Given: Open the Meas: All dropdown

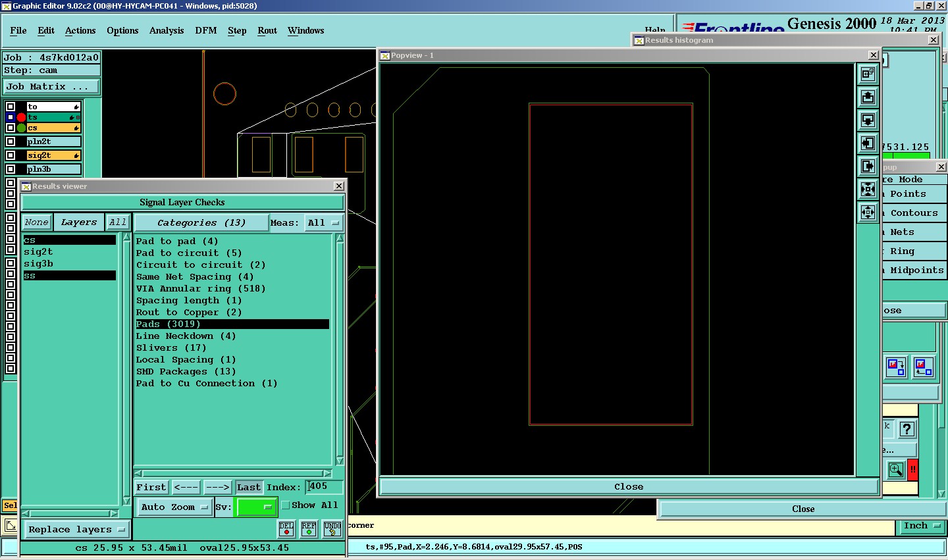Looking at the screenshot, I should click(323, 223).
